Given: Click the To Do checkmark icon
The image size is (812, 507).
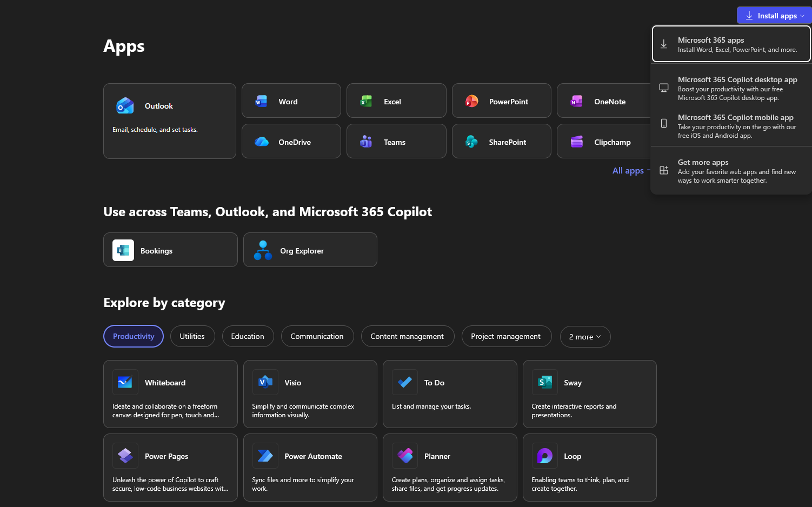Looking at the screenshot, I should pos(404,382).
